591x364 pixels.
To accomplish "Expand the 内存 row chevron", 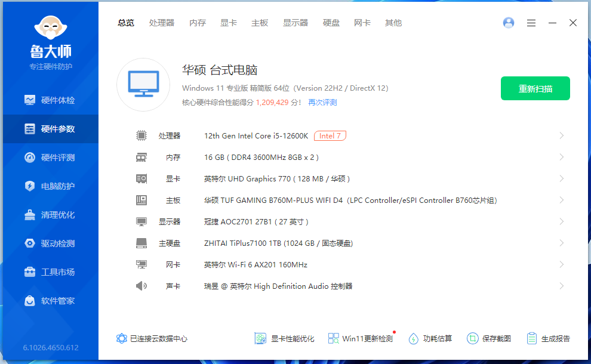I will pyautogui.click(x=562, y=157).
